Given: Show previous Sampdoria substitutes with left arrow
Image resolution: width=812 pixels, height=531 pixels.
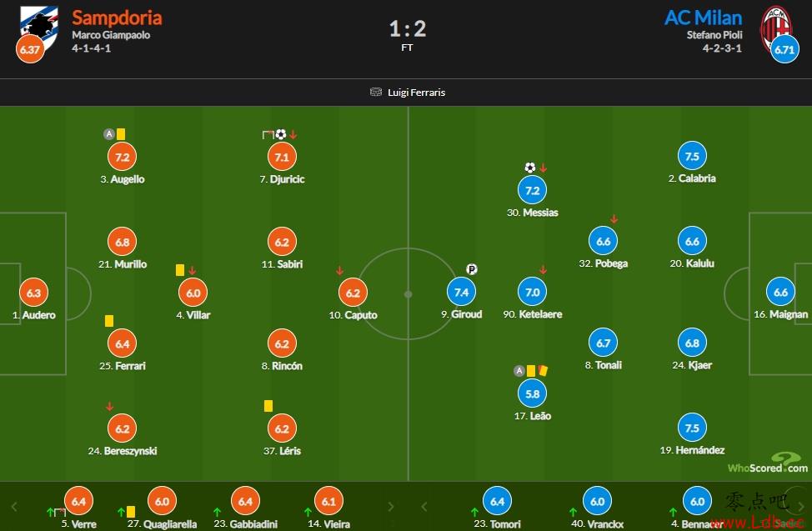Looking at the screenshot, I should [14, 507].
